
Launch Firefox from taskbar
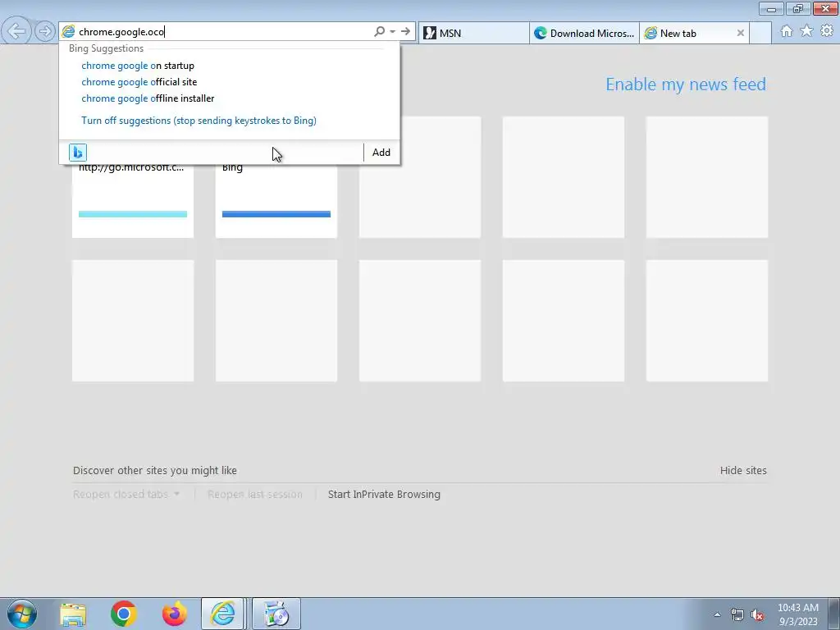174,614
